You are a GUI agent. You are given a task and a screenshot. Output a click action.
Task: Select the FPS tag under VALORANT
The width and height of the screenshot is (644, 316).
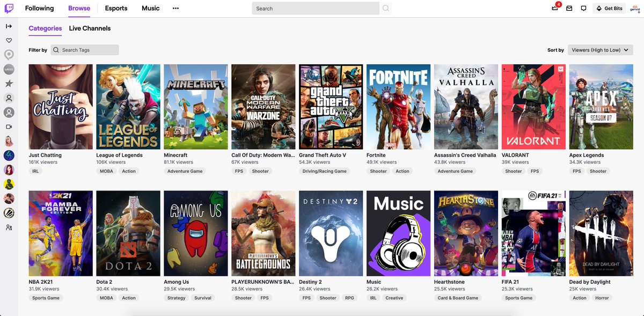535,171
